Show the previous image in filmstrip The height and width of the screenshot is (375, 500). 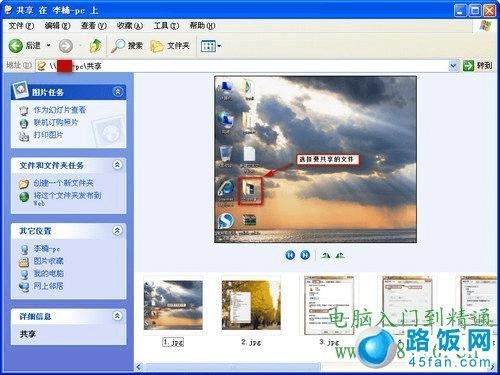[x=290, y=255]
